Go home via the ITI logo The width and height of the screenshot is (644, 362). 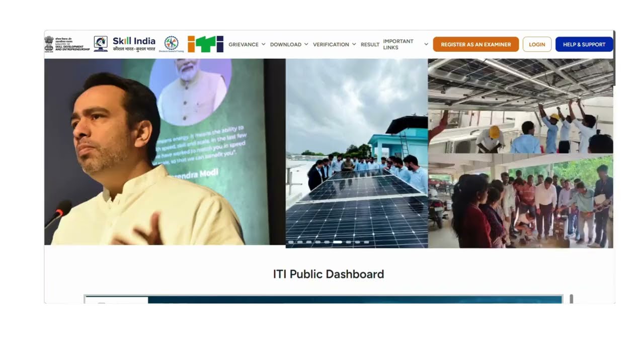[x=205, y=44]
